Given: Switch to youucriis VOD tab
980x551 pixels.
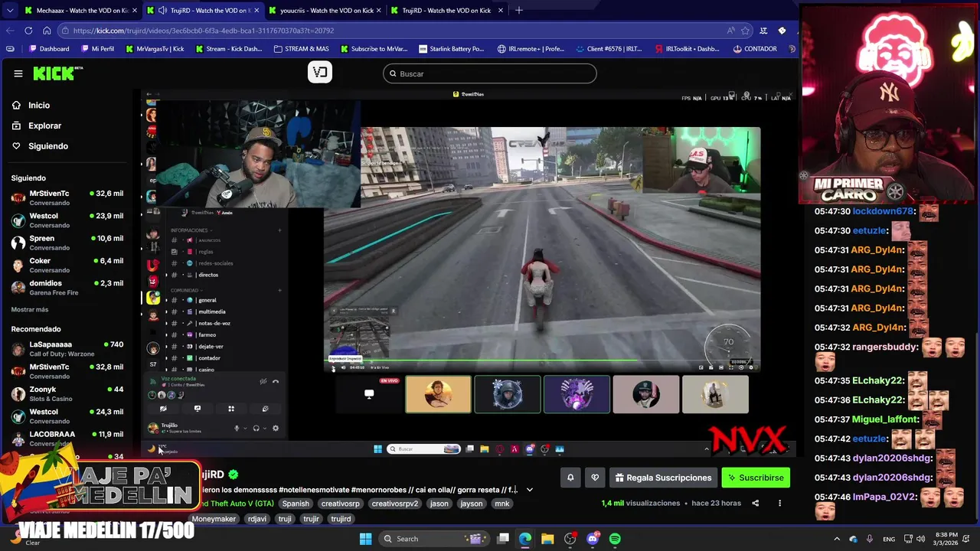Looking at the screenshot, I should 325,10.
